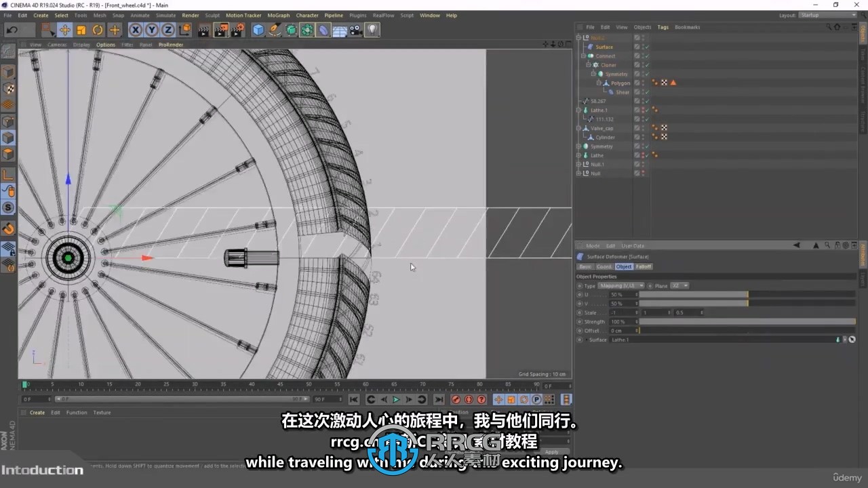The height and width of the screenshot is (488, 868).
Task: Open the Window menu
Action: pos(429,15)
